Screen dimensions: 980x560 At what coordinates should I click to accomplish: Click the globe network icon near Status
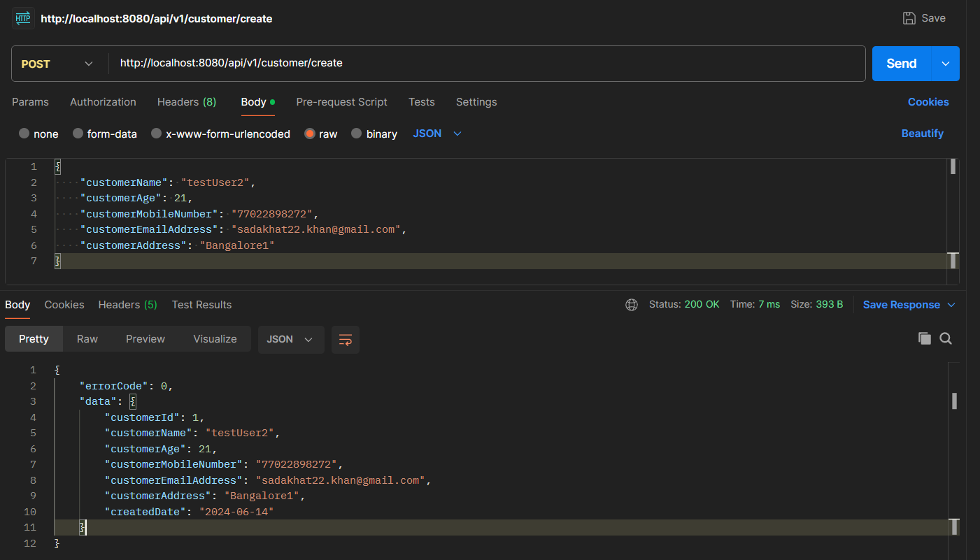click(631, 305)
